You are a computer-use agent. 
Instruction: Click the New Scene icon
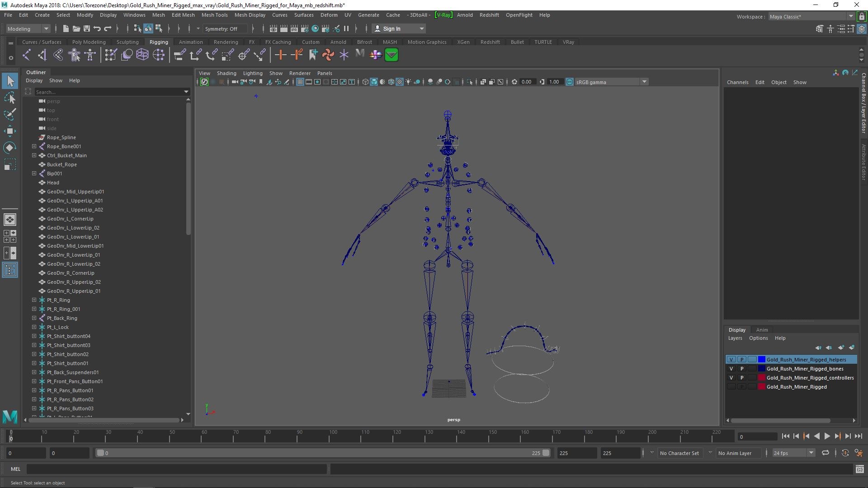point(66,28)
